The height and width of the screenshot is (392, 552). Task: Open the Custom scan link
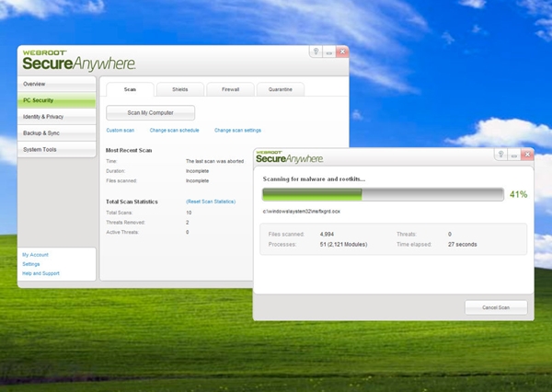click(120, 131)
